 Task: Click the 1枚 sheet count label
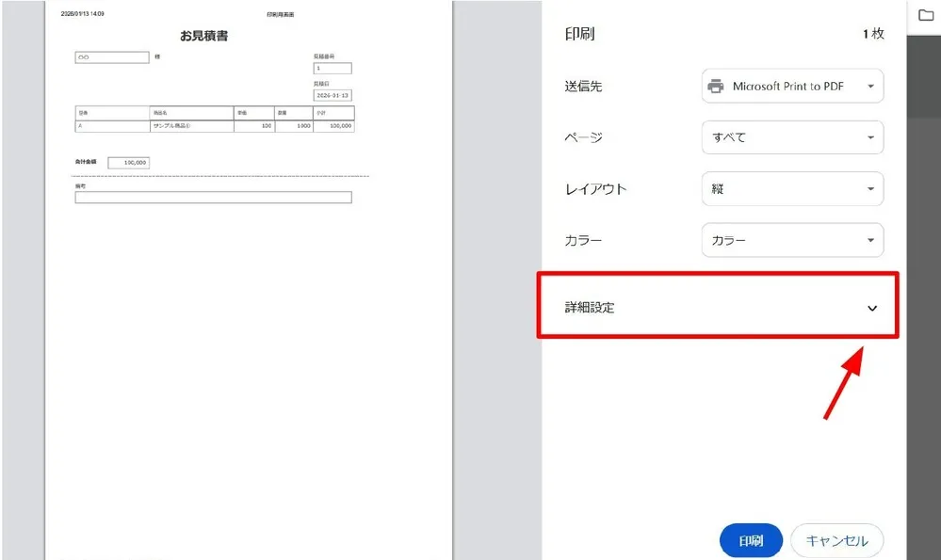point(872,34)
